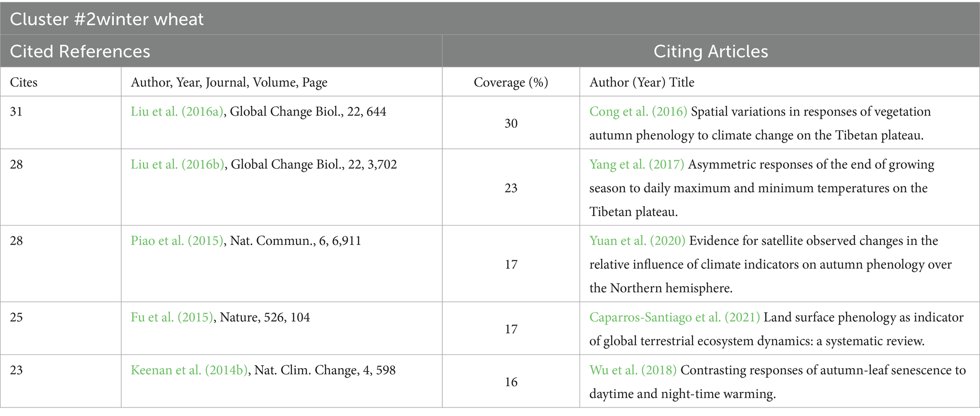Viewport: 980px width, 416px height.
Task: Click the Cites column heading
Action: [x=24, y=82]
